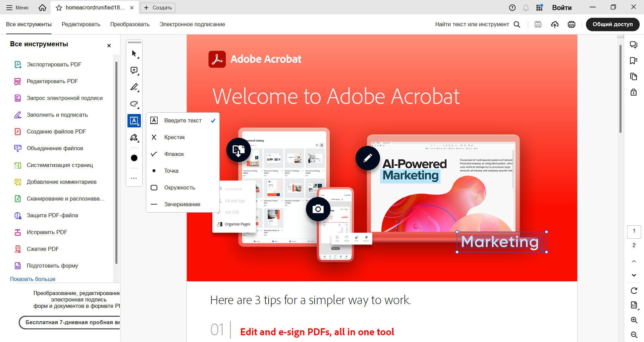Open the page thumbnails panel icon
The width and height of the screenshot is (644, 342).
[634, 76]
